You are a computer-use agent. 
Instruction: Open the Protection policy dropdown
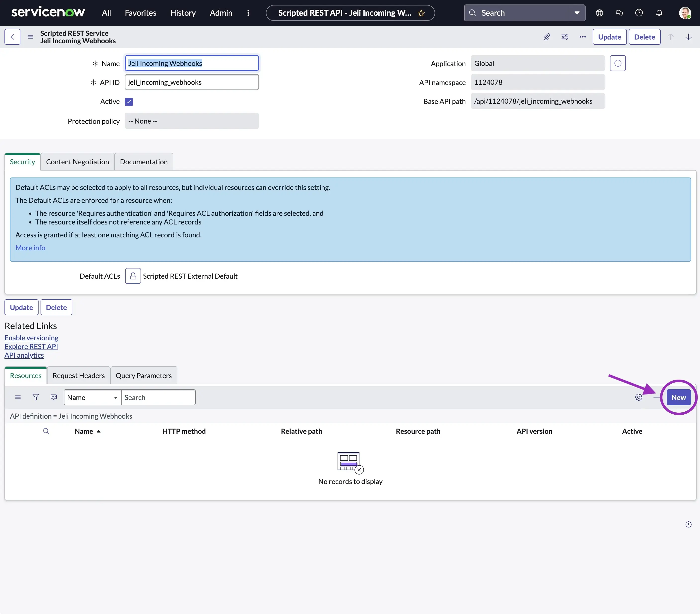(x=192, y=121)
